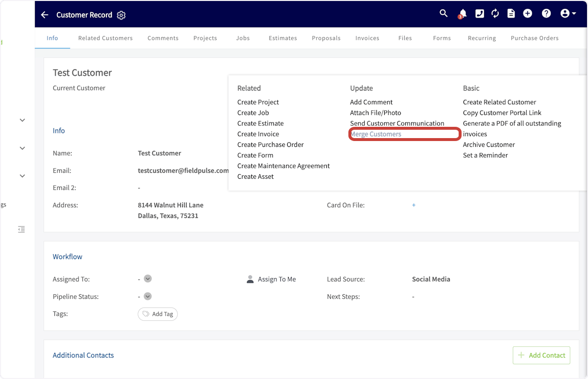Switch to the Info tab

coord(52,38)
